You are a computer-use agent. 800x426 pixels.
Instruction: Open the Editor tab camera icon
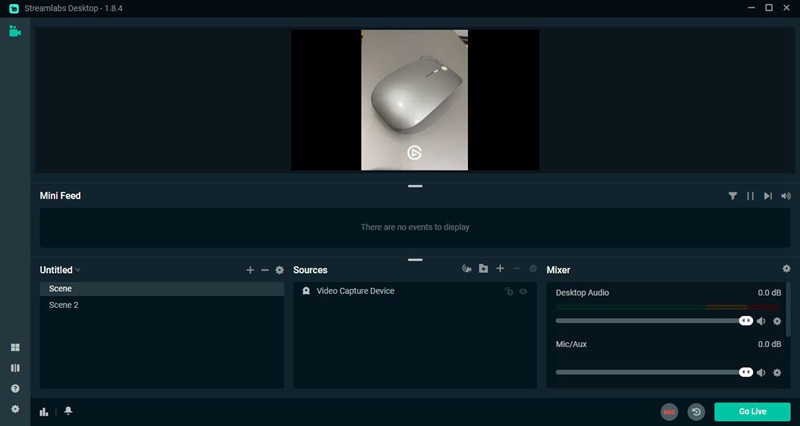[x=15, y=31]
